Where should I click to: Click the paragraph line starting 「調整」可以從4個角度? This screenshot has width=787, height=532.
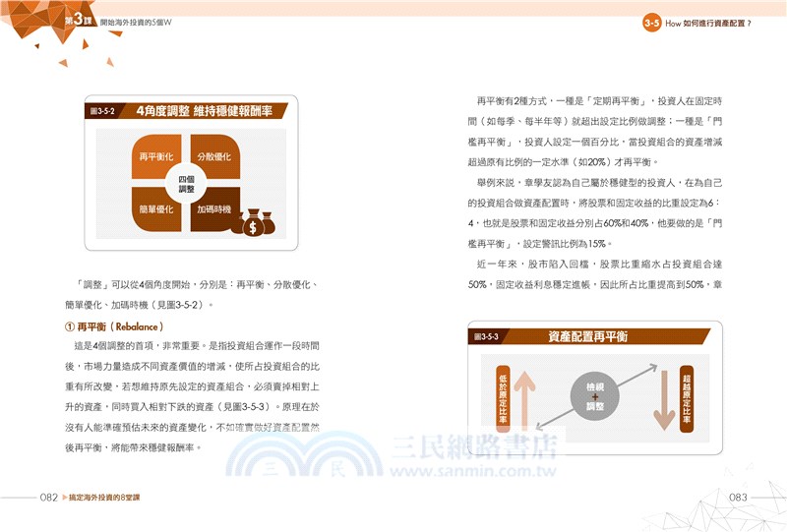(197, 284)
